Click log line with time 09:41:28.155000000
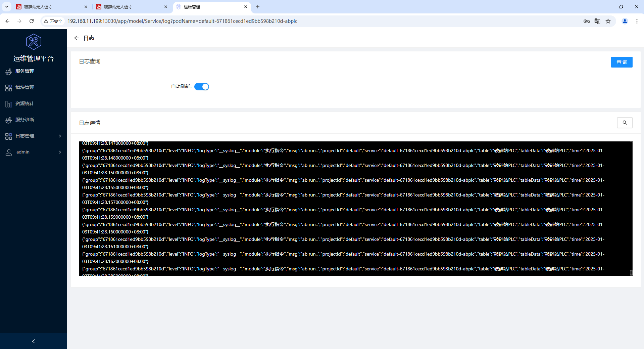This screenshot has height=349, width=644. pyautogui.click(x=343, y=184)
